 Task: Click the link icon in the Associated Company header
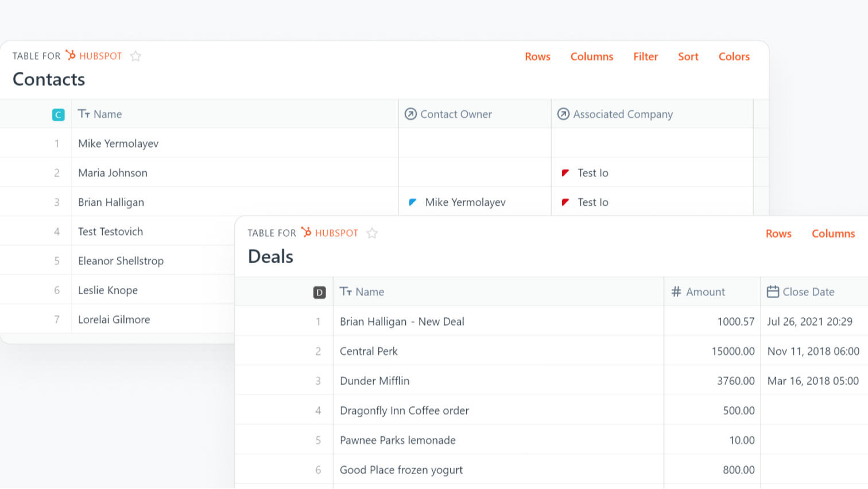(x=563, y=114)
